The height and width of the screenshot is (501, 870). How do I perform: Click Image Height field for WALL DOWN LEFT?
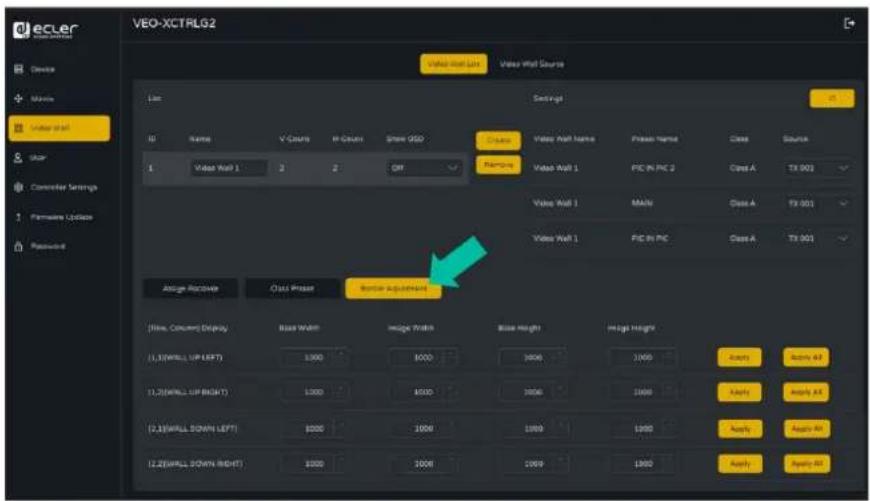(644, 429)
